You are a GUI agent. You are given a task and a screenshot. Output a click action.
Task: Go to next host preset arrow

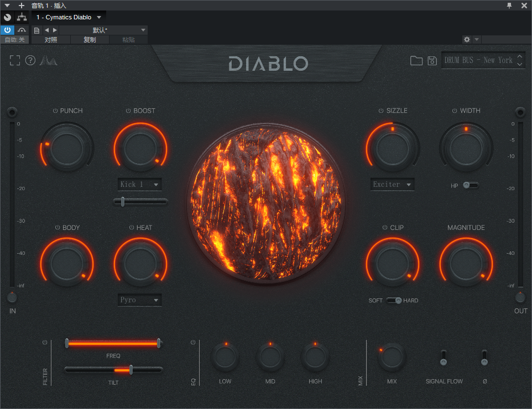coord(55,30)
